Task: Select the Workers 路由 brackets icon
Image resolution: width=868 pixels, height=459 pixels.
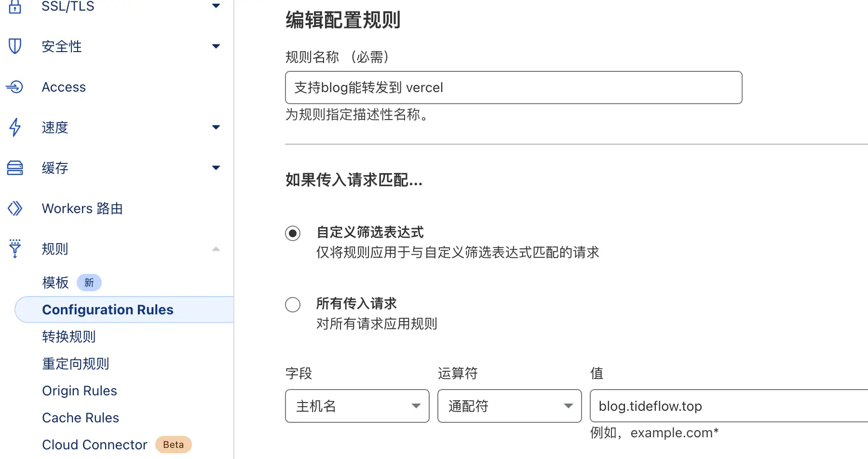Action: pyautogui.click(x=15, y=208)
